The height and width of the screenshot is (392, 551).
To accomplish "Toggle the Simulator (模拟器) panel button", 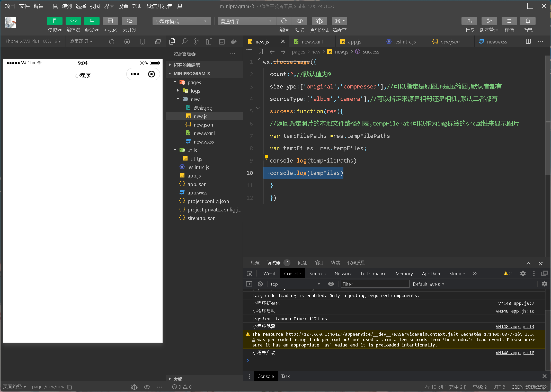I will pos(55,21).
